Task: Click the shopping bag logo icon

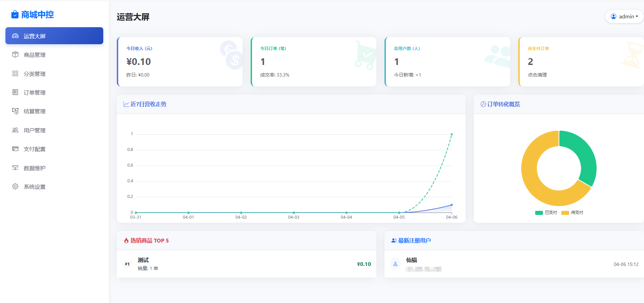Action: point(15,15)
